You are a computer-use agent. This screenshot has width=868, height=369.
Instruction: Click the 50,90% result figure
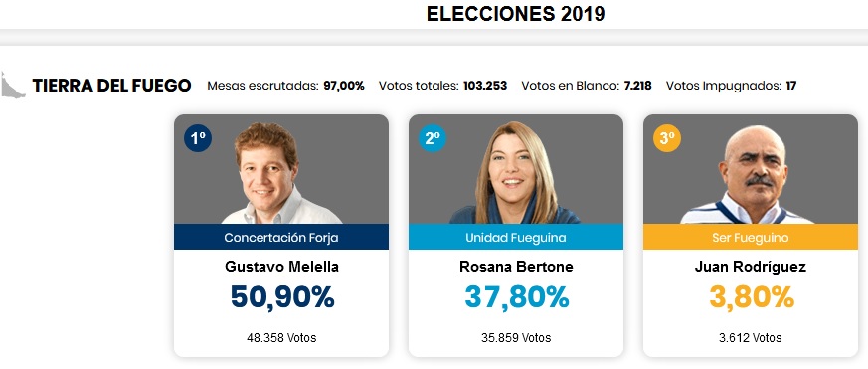[x=282, y=297]
